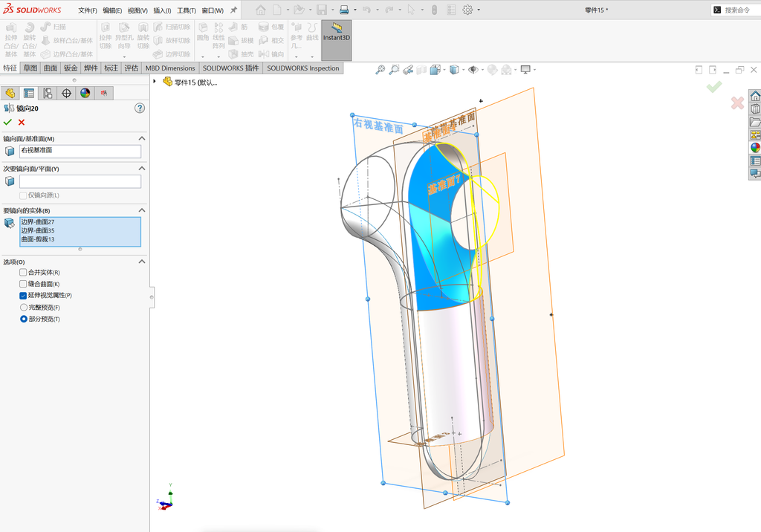Open the DisplayManager appearance tab

click(85, 93)
